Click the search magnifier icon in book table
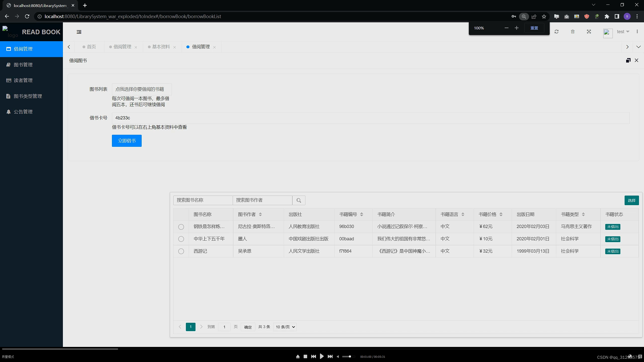This screenshot has width=644, height=362. [x=299, y=200]
